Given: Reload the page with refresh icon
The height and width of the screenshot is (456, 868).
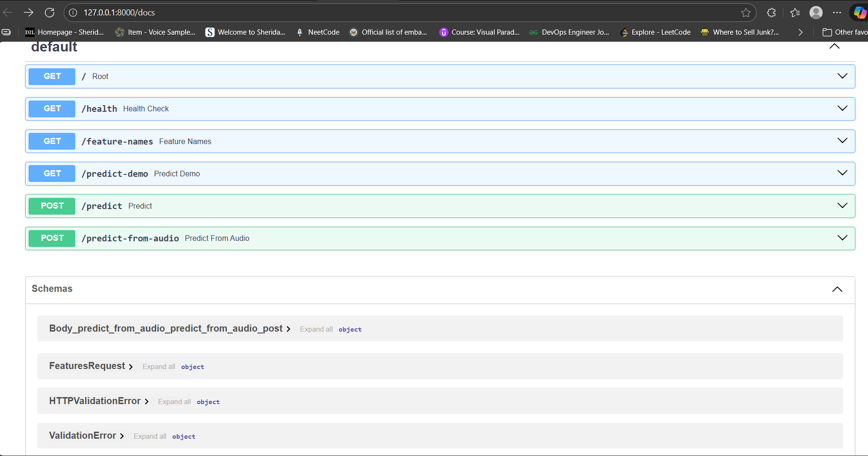Looking at the screenshot, I should [x=50, y=13].
